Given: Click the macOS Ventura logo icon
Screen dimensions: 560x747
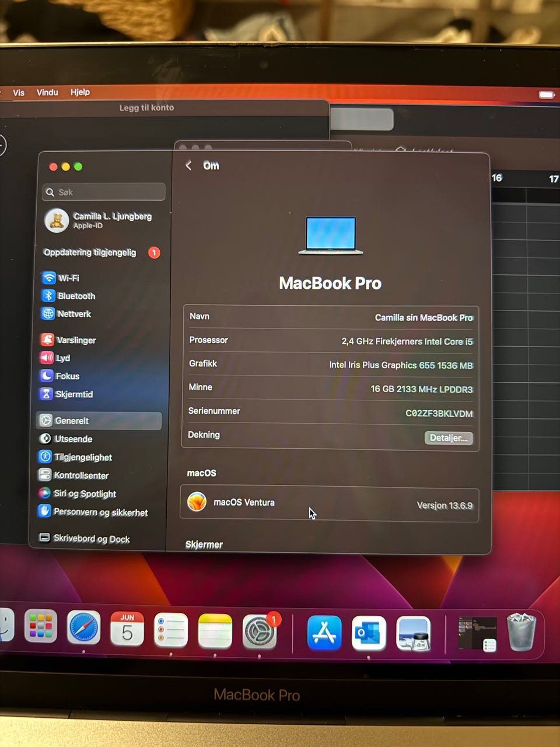Looking at the screenshot, I should tap(197, 501).
